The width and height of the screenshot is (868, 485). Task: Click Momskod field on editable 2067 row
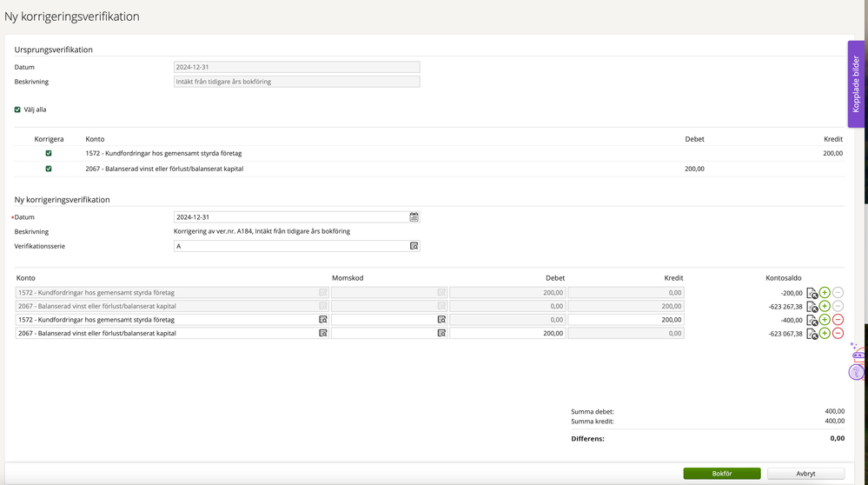[389, 333]
